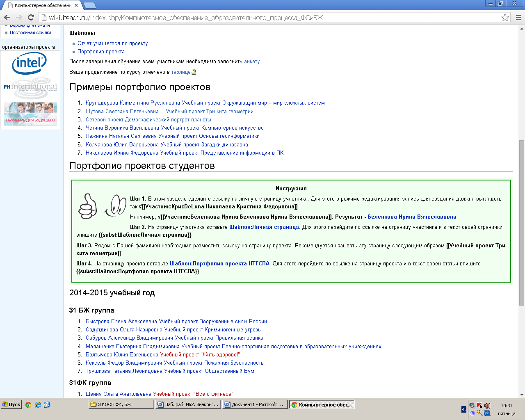
Task: Click the browser Forward arrow button
Action: (19, 18)
